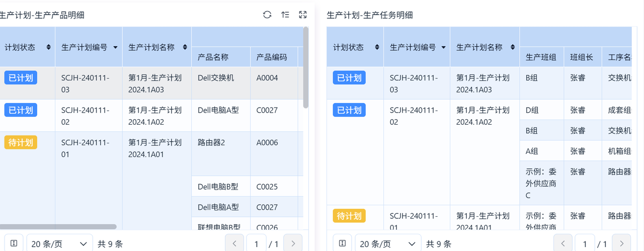
Task: Go to next page in 生产产品明细
Action: 293,243
